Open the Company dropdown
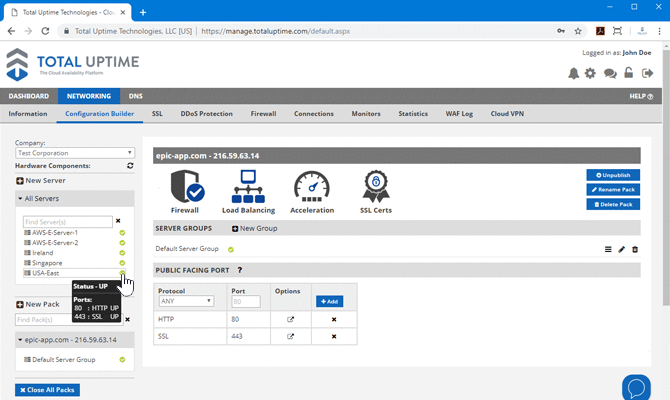The image size is (670, 400). pyautogui.click(x=74, y=154)
